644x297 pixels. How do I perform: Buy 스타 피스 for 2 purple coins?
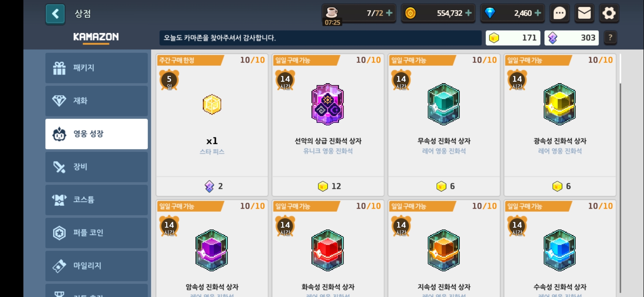point(212,186)
